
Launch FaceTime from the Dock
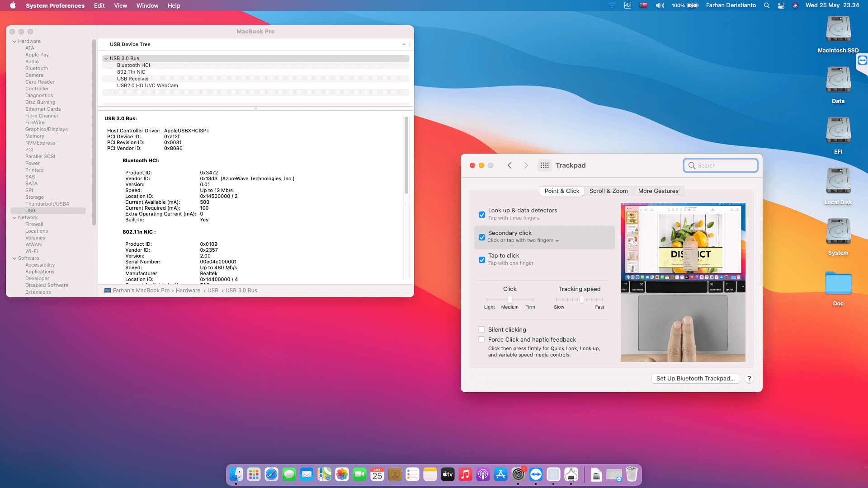point(359,474)
